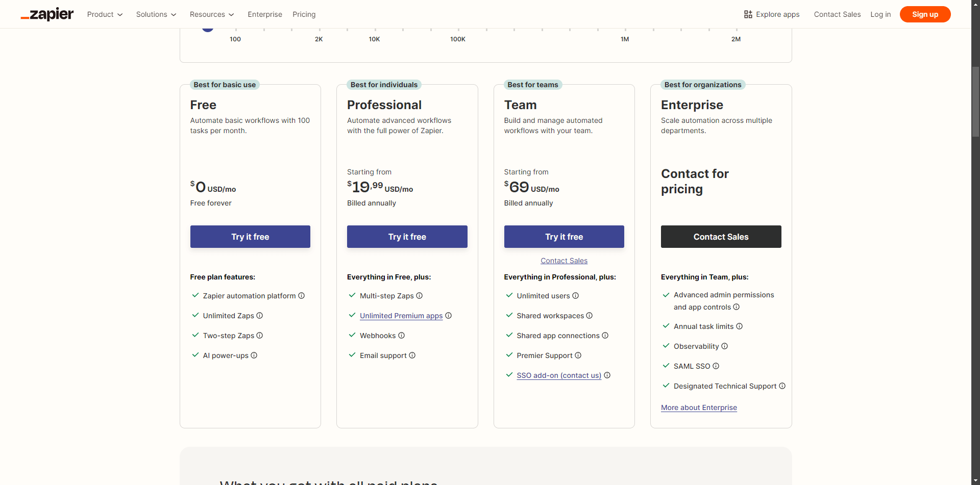Viewport: 980px width, 485px height.
Task: Click the Contact for pricing text
Action: pos(695,182)
